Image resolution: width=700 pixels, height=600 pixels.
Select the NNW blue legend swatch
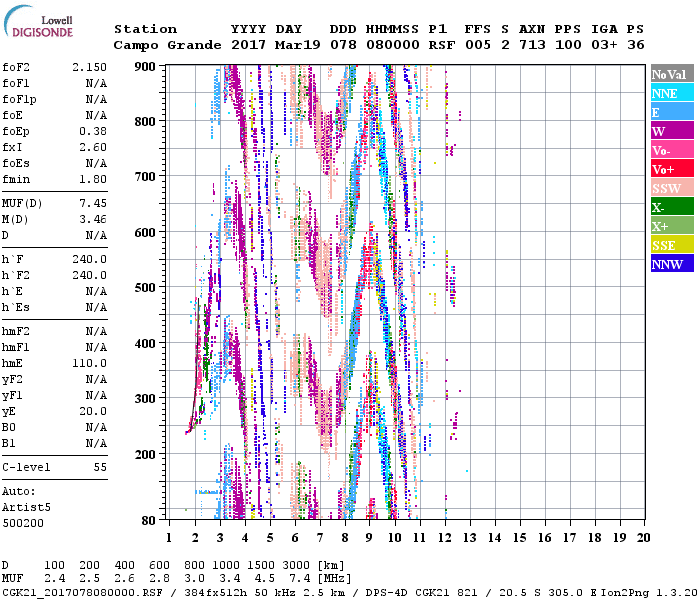tap(671, 264)
